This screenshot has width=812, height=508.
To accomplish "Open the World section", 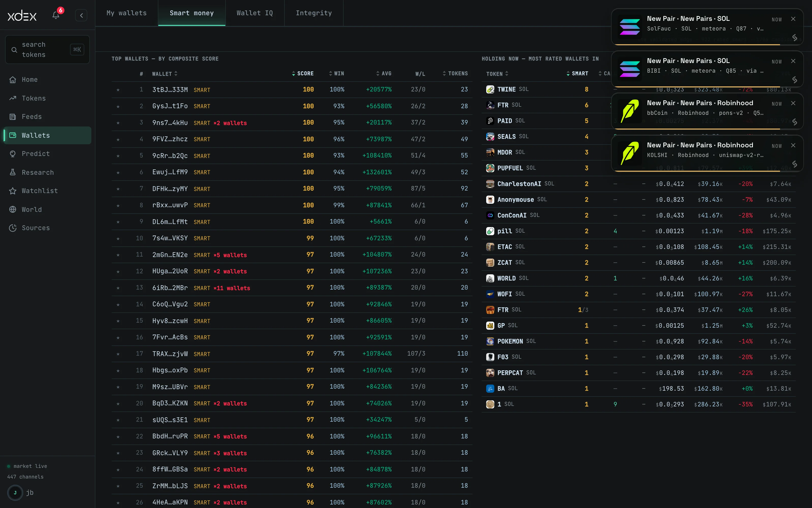I will pyautogui.click(x=47, y=209).
